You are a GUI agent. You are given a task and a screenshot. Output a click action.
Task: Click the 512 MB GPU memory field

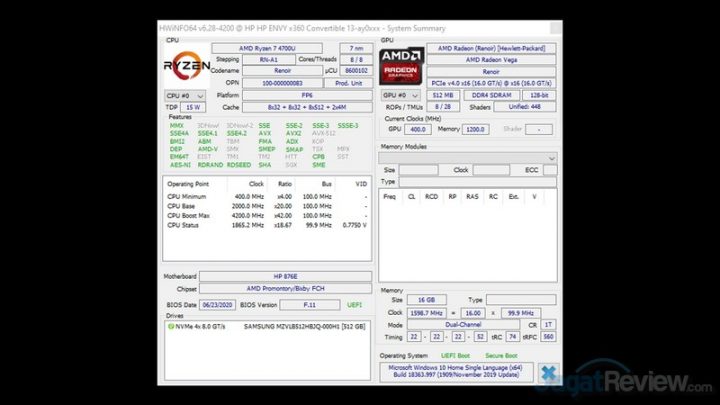(443, 95)
